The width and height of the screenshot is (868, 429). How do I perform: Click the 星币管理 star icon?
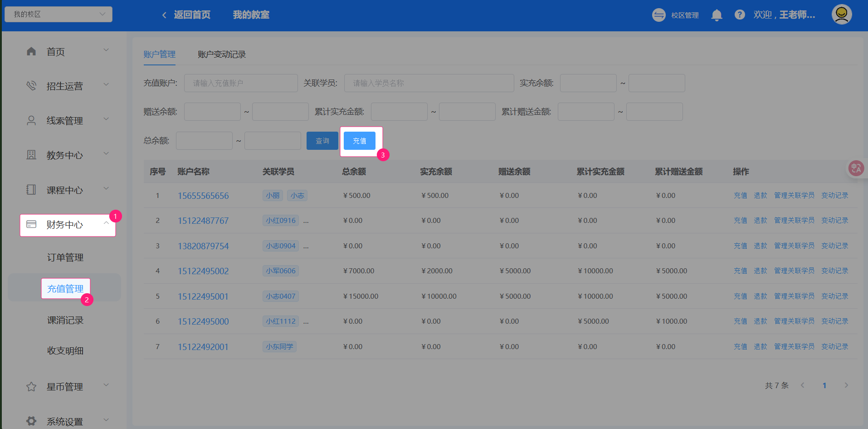click(31, 387)
